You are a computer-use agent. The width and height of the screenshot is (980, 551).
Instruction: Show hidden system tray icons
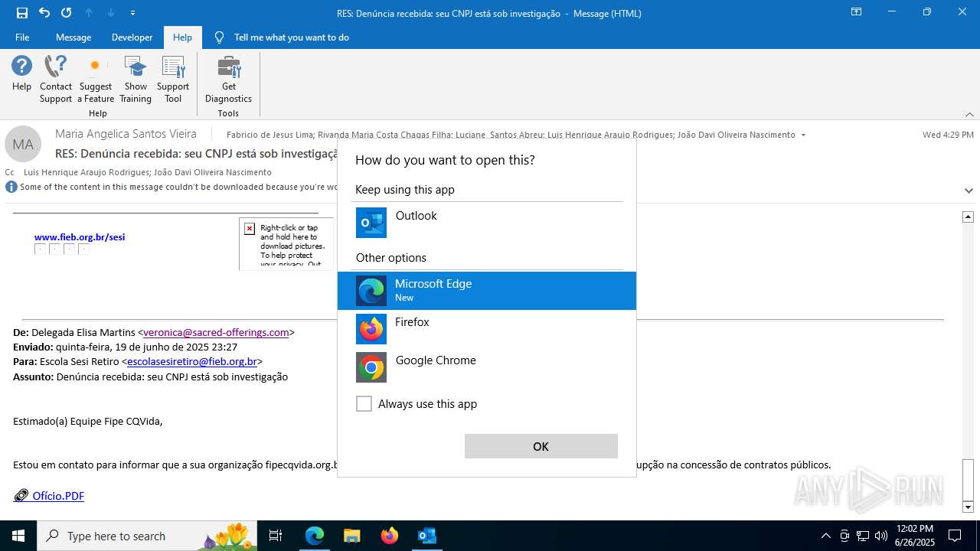pos(825,536)
